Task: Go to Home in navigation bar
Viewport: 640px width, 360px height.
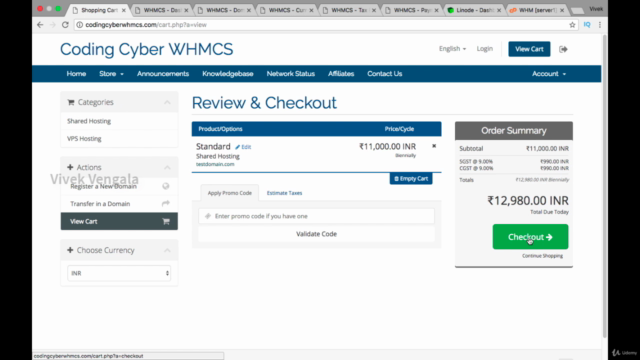Action: tap(76, 74)
